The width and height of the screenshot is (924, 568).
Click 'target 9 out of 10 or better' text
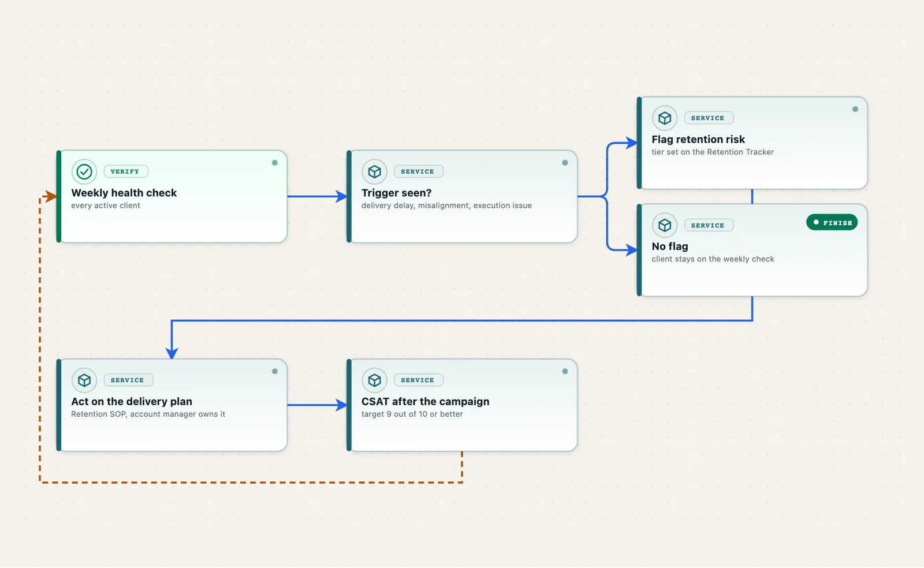tap(412, 414)
